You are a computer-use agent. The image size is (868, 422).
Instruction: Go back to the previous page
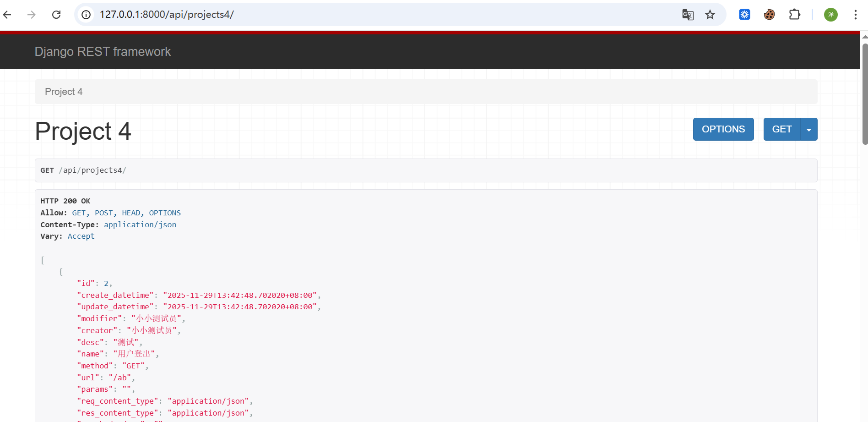coord(7,15)
